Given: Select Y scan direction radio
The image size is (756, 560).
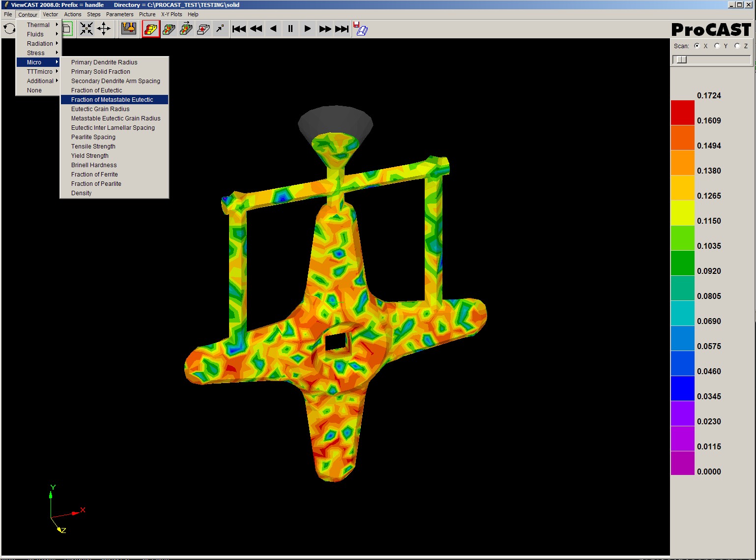Looking at the screenshot, I should coord(717,46).
